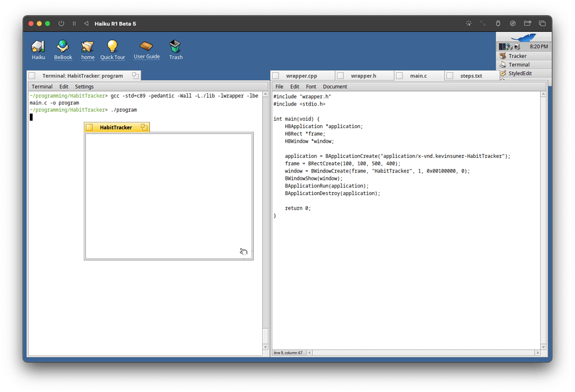The height and width of the screenshot is (392, 575).
Task: Click StyledEdit vertical scrollbar up arrow
Action: pyautogui.click(x=543, y=94)
